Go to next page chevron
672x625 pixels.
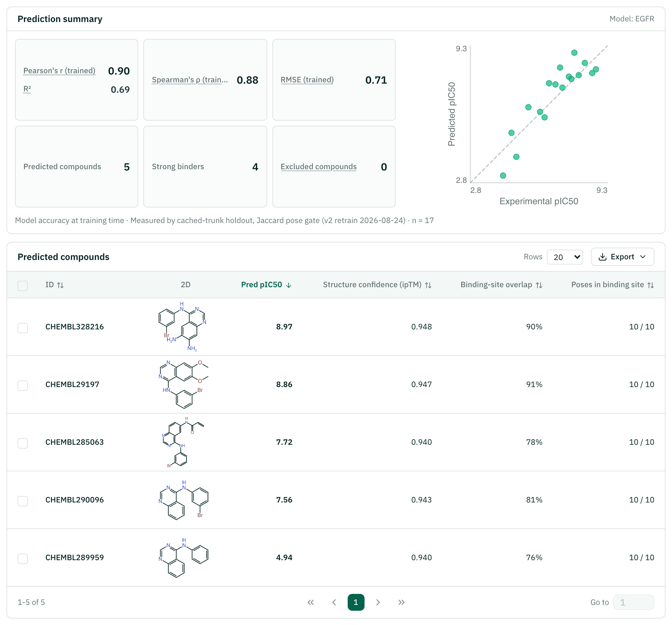378,602
